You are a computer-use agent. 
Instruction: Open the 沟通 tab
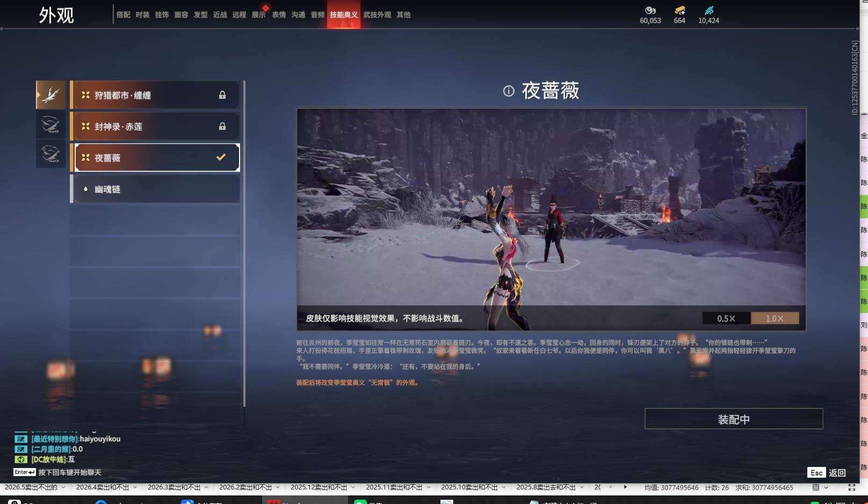point(298,14)
